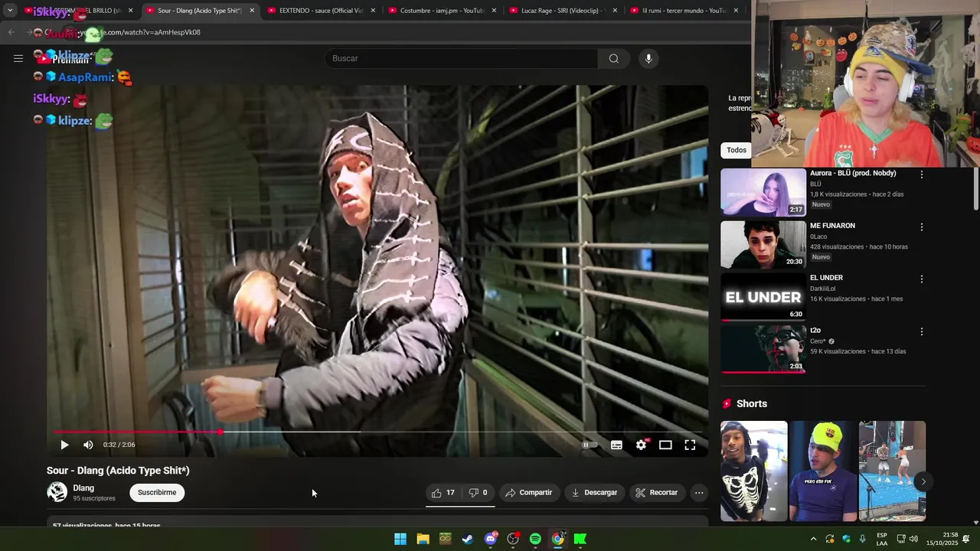The width and height of the screenshot is (980, 551).
Task: Switch to theater mode view
Action: click(665, 445)
